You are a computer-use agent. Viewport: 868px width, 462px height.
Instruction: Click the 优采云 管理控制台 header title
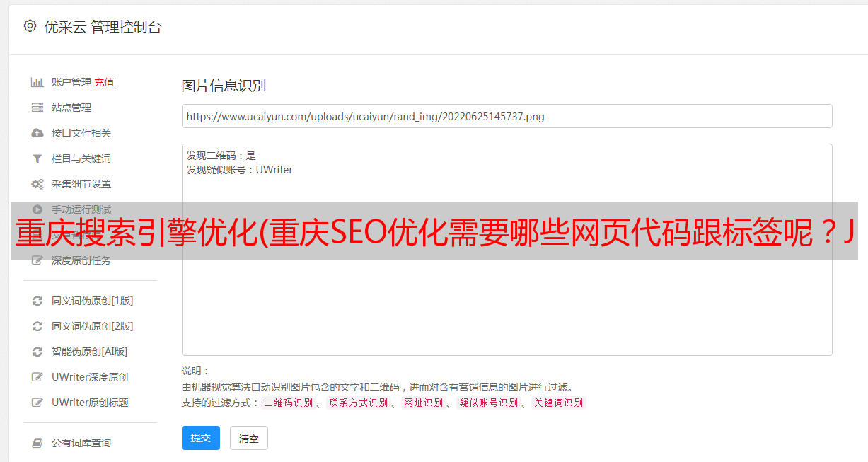(x=103, y=27)
